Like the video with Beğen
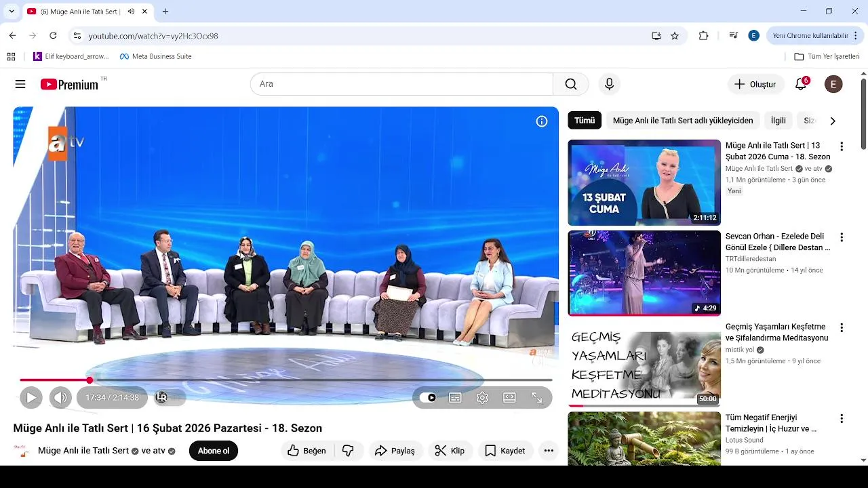The width and height of the screenshot is (868, 488). pos(307,451)
